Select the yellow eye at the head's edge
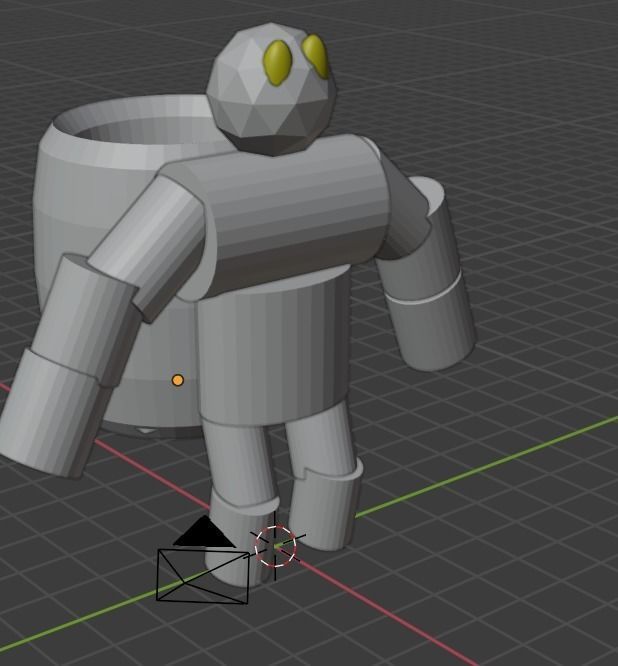618x666 pixels. (x=316, y=56)
